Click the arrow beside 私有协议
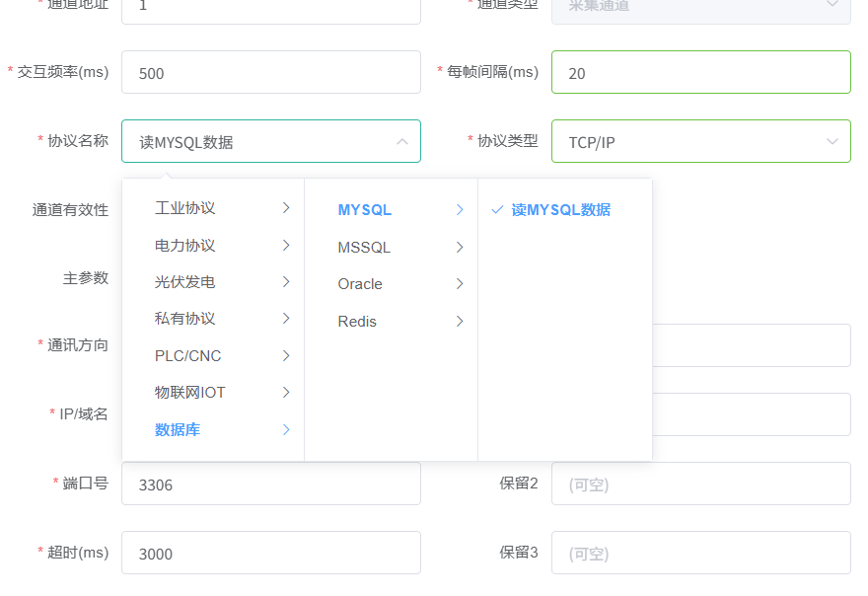 pyautogui.click(x=286, y=318)
